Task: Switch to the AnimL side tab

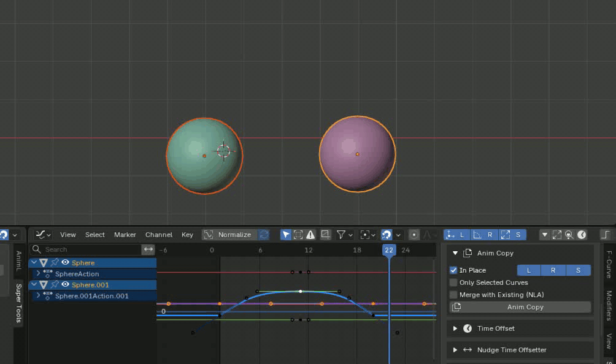Action: pos(18,261)
